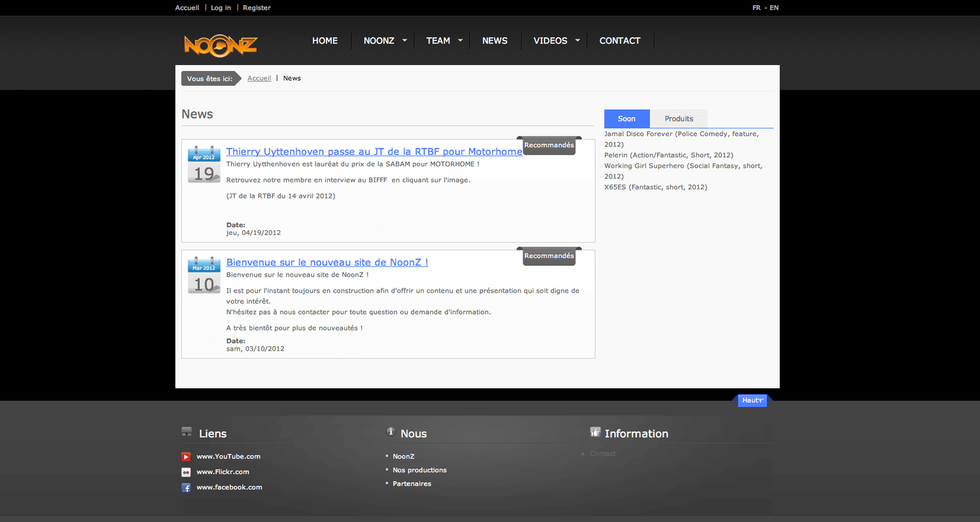
Task: Open Bienvenue sur le nouveau site article
Action: 327,263
